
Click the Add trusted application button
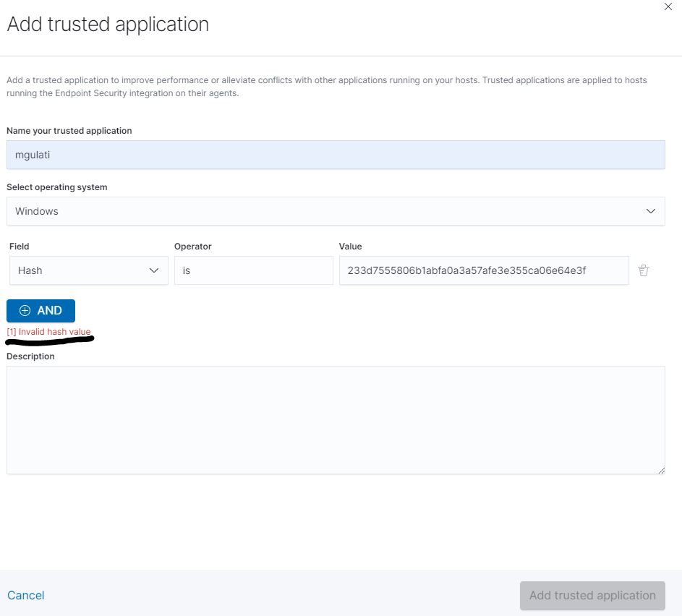(592, 595)
